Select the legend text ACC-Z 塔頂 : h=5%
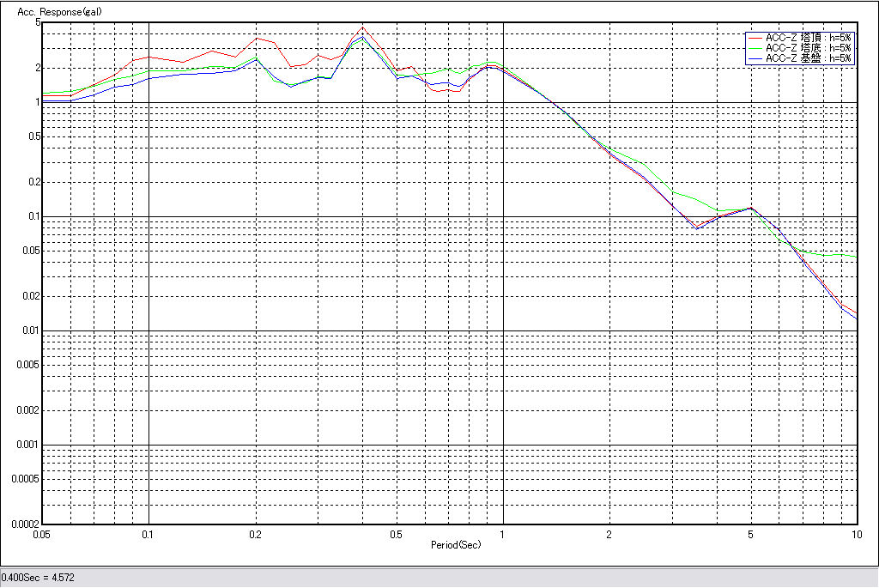This screenshot has width=879, height=588. pyautogui.click(x=808, y=38)
